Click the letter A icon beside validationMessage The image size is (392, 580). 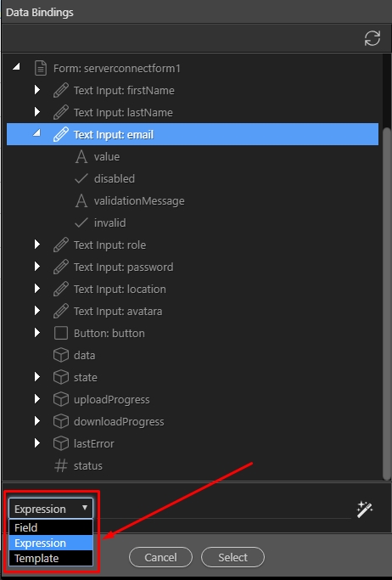(x=81, y=201)
